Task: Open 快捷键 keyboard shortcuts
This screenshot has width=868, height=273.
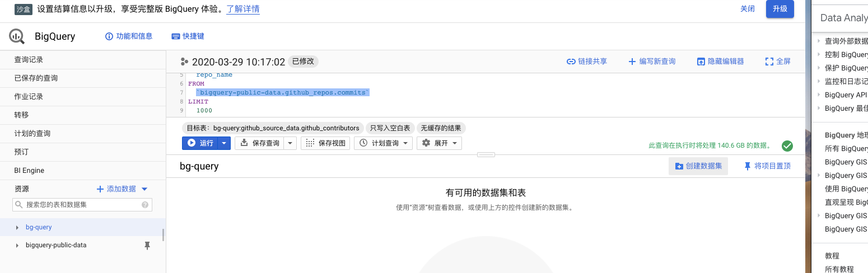Action: pyautogui.click(x=188, y=36)
